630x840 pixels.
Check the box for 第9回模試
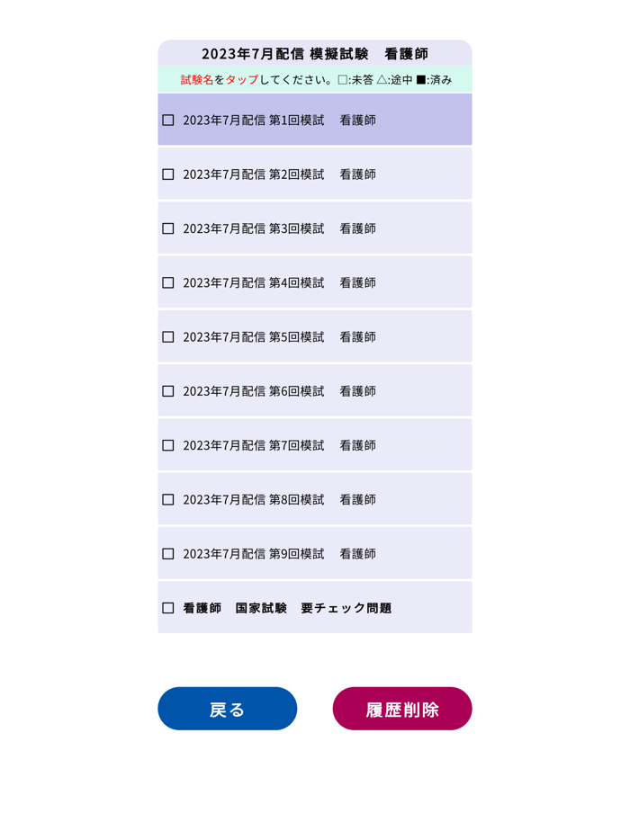pyautogui.click(x=167, y=553)
